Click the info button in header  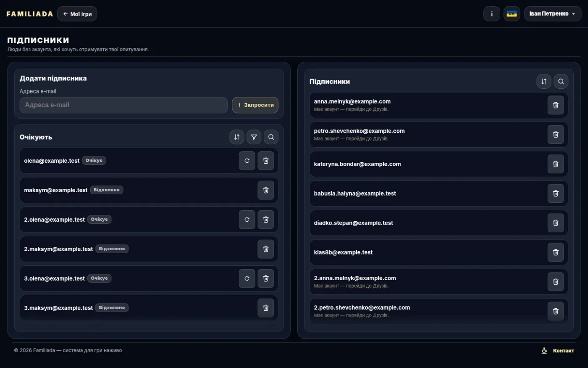pyautogui.click(x=492, y=14)
